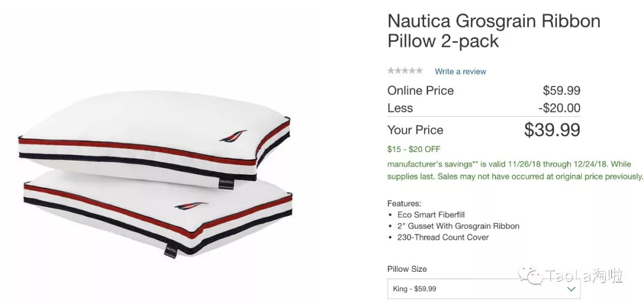Click the -$20.00 discount amount

[559, 108]
